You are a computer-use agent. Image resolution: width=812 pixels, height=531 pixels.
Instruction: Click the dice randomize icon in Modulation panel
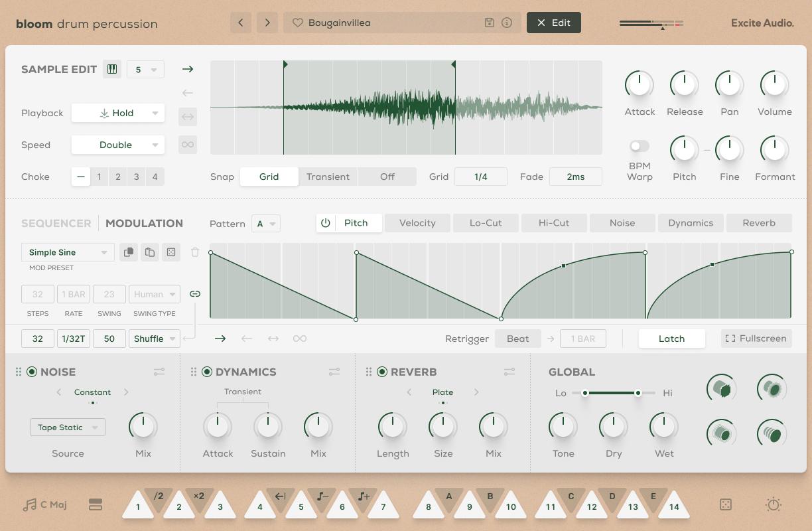171,252
